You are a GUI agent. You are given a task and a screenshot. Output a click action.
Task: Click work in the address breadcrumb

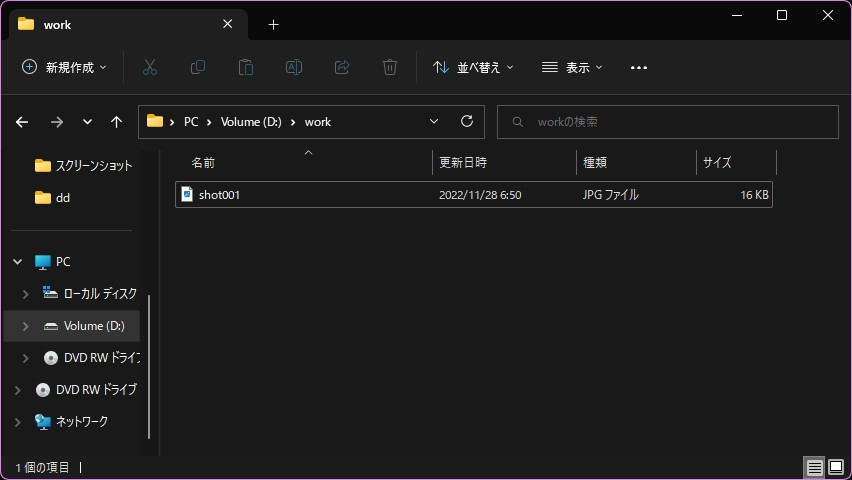[x=318, y=122]
